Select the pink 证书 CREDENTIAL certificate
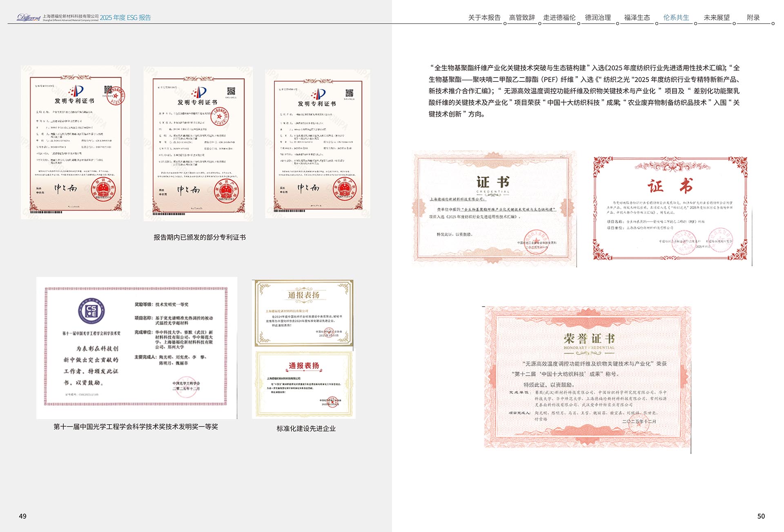The height and width of the screenshot is (532, 784). (x=494, y=208)
